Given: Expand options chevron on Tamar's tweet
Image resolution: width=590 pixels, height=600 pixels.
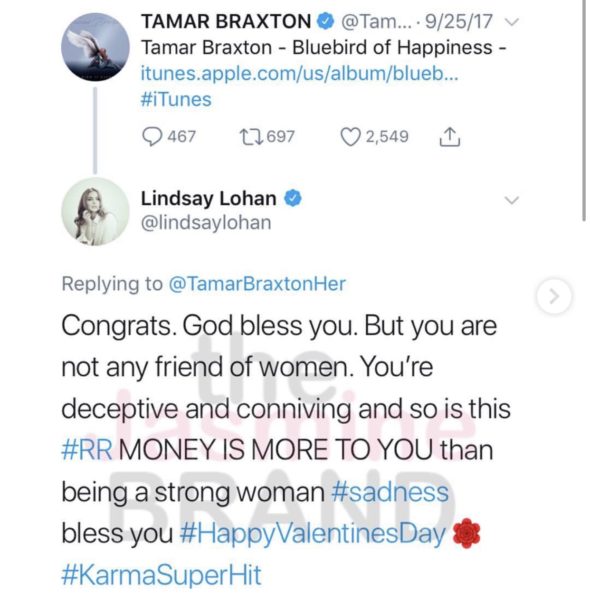Looking at the screenshot, I should (512, 22).
